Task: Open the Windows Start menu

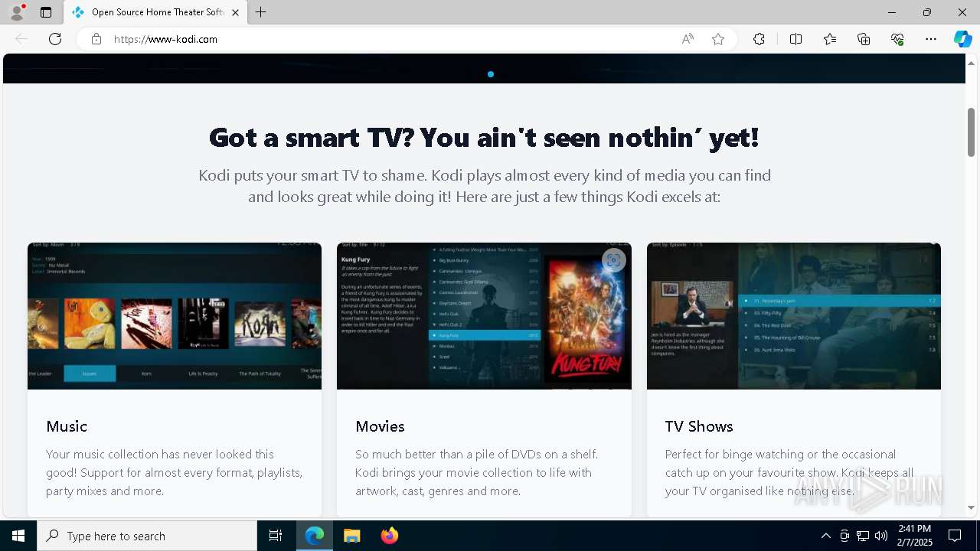Action: 18,536
